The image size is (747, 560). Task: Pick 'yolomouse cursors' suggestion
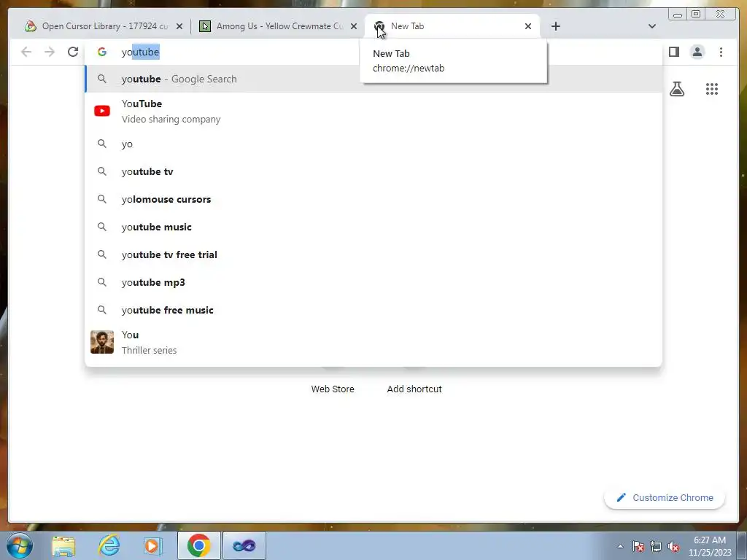tap(373, 199)
